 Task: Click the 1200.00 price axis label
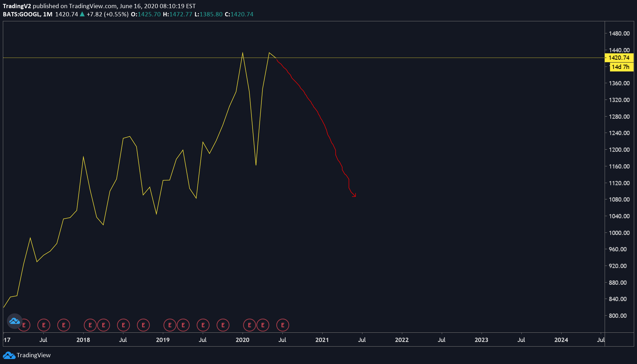[x=619, y=150]
